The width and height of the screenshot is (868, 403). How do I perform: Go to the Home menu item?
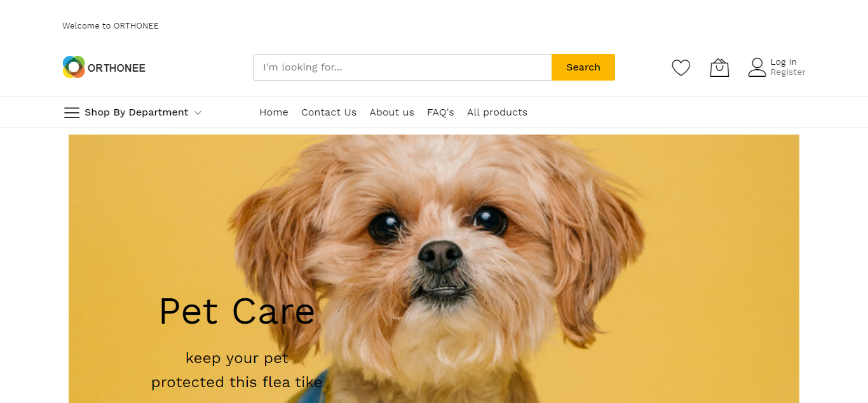(274, 112)
